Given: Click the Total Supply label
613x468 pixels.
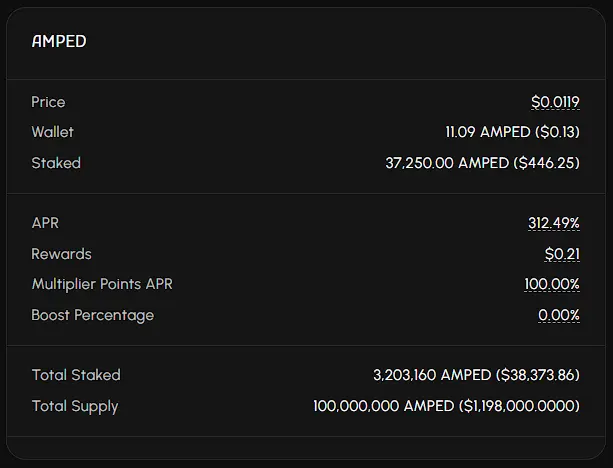Looking at the screenshot, I should [75, 406].
